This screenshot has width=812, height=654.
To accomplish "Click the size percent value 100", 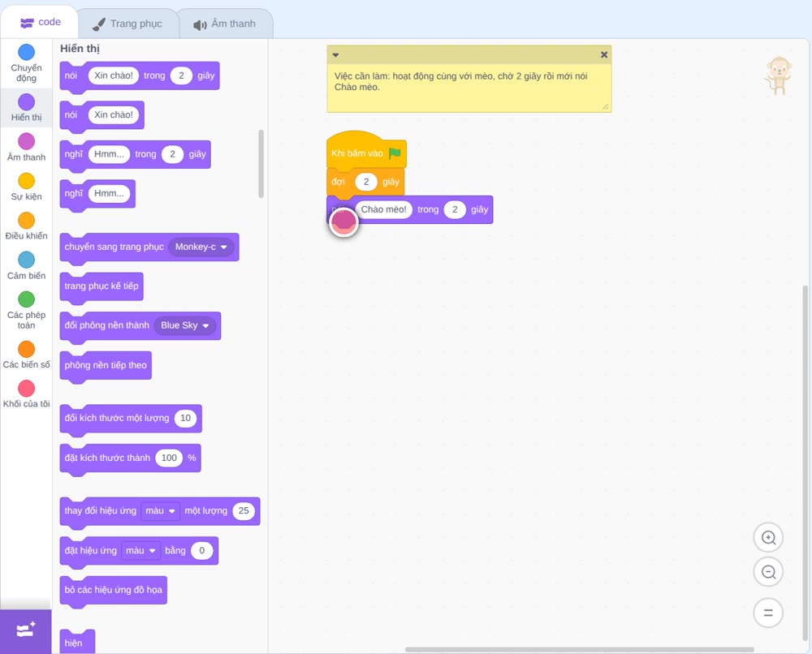I will pos(169,458).
